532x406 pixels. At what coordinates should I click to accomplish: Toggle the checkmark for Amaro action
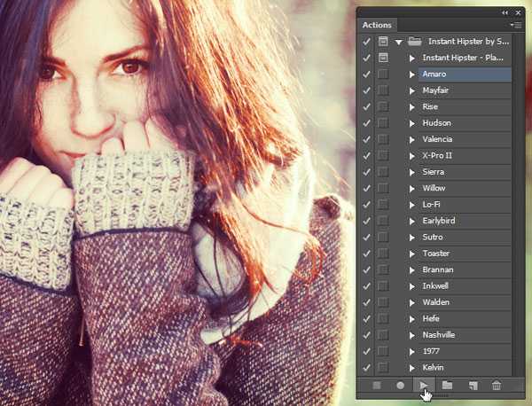[367, 74]
